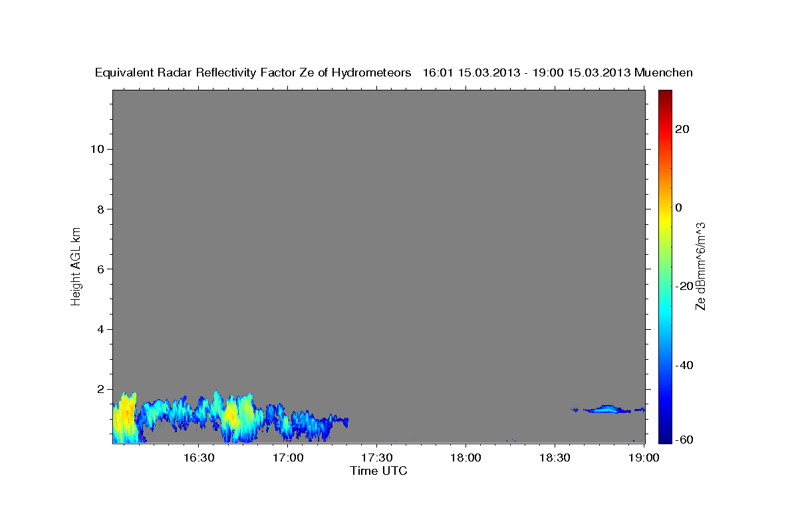Image resolution: width=798 pixels, height=532 pixels.
Task: Click the '17:30' time tick label
Action: (377, 458)
